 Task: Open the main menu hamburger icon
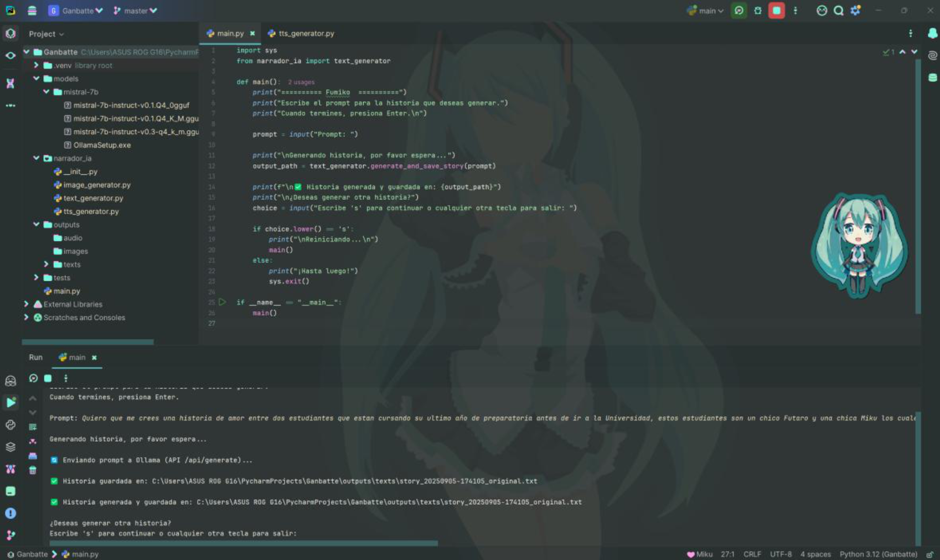click(32, 11)
